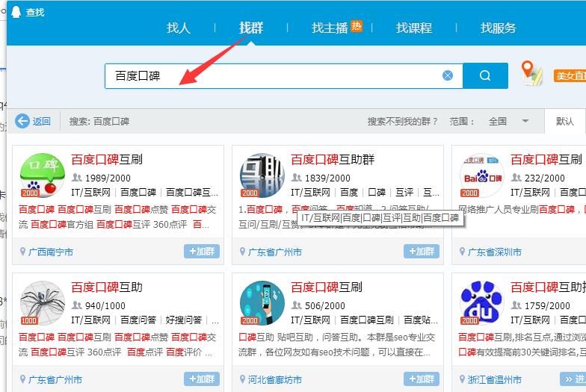Click the members icon beside 940/1000

pyautogui.click(x=76, y=305)
